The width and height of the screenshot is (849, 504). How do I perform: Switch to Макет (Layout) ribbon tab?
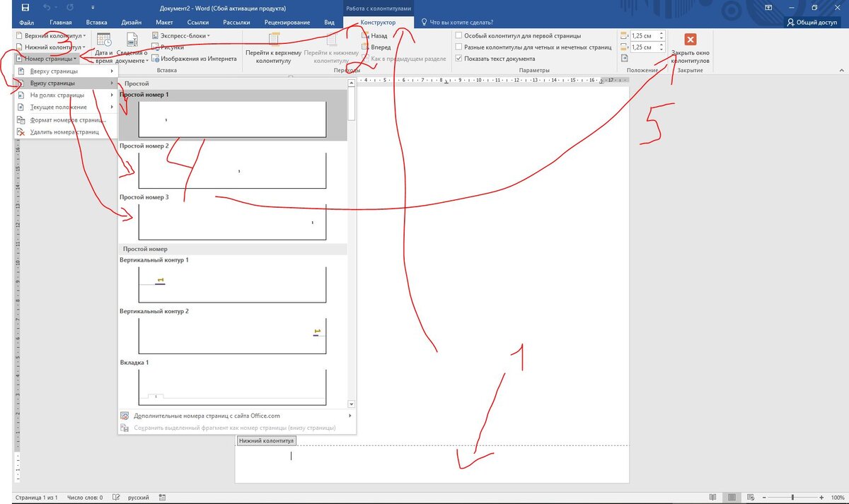[164, 23]
